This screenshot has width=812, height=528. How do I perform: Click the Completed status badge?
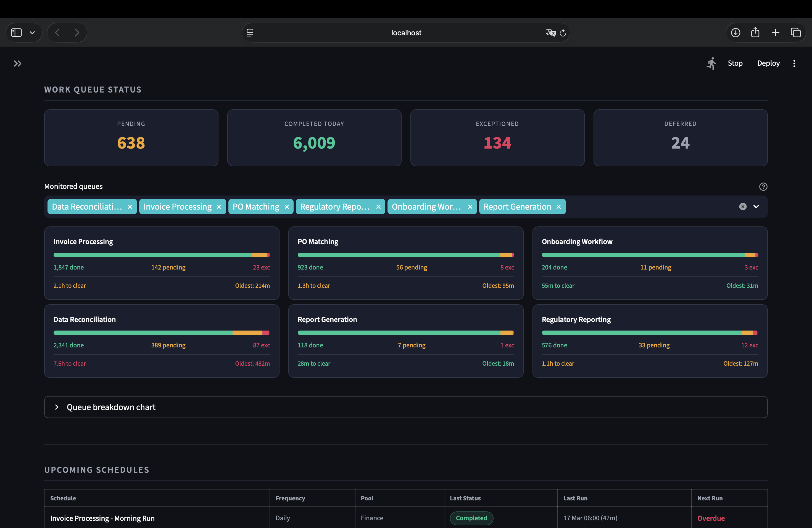click(471, 518)
